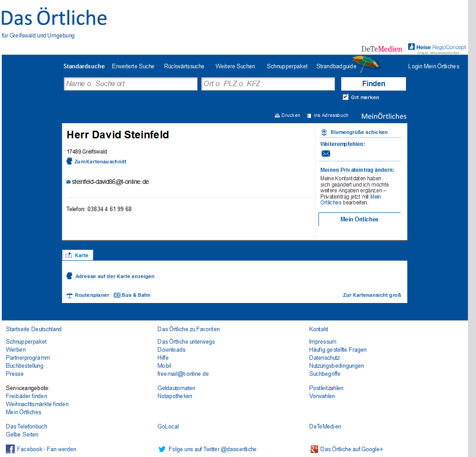Image resolution: width=476 pixels, height=457 pixels.
Task: Click the printer icon next to Drucken
Action: pyautogui.click(x=277, y=116)
